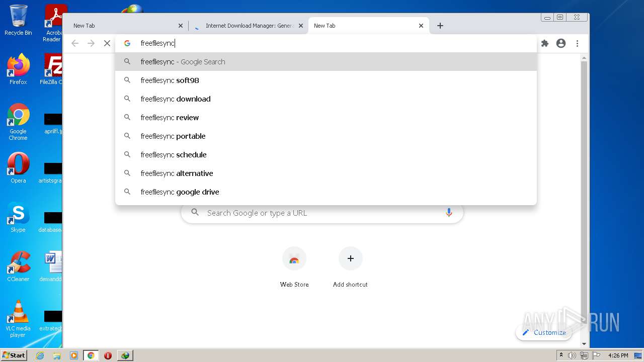Click the voice search microphone icon
Image resolution: width=644 pixels, height=362 pixels.
click(x=449, y=213)
